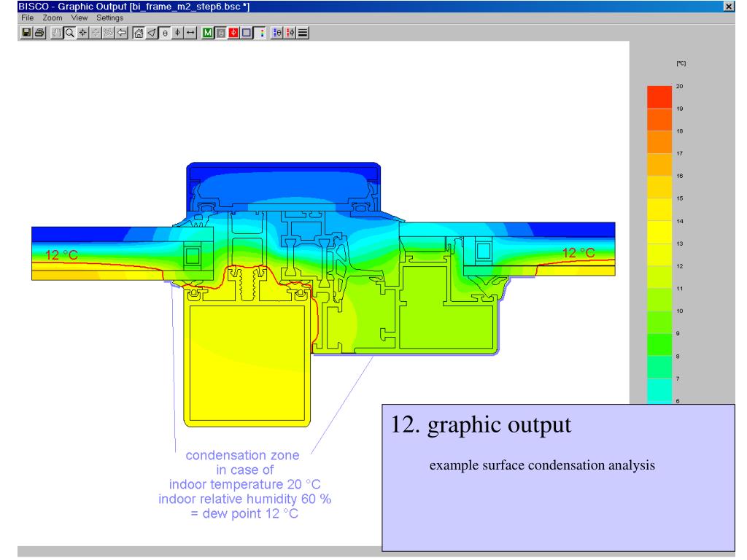Click the pan hand tool icon
The width and height of the screenshot is (747, 560).
56,33
